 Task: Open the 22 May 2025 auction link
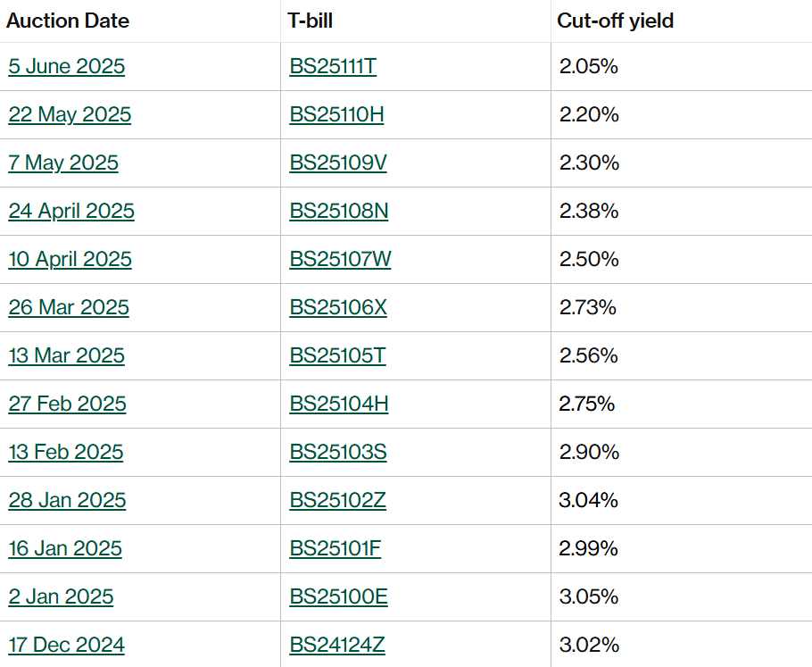coord(70,114)
